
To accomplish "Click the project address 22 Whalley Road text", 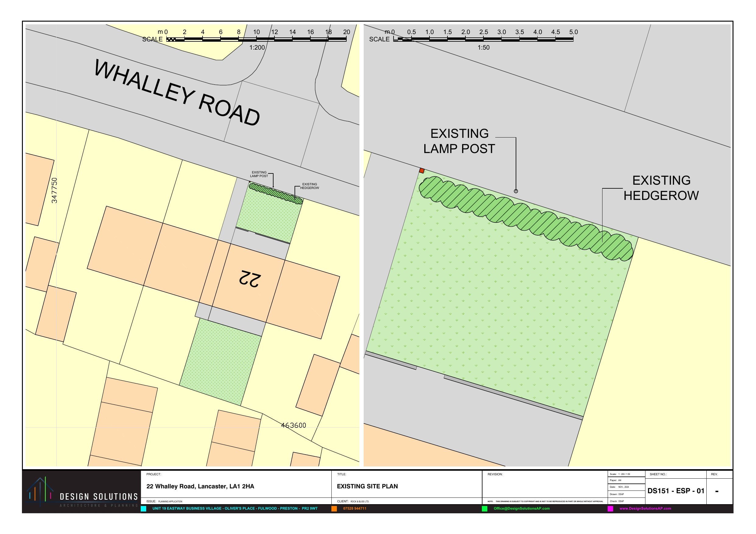I will 200,486.
